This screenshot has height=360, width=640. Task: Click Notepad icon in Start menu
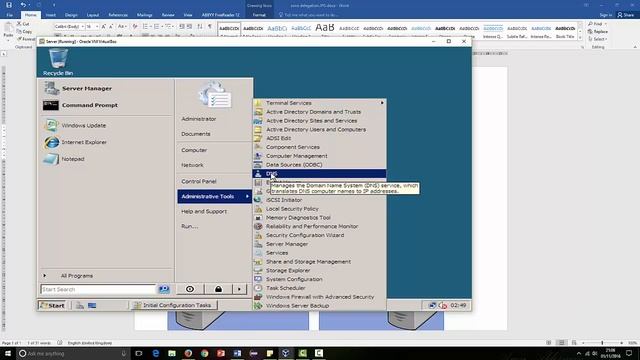(x=51, y=159)
